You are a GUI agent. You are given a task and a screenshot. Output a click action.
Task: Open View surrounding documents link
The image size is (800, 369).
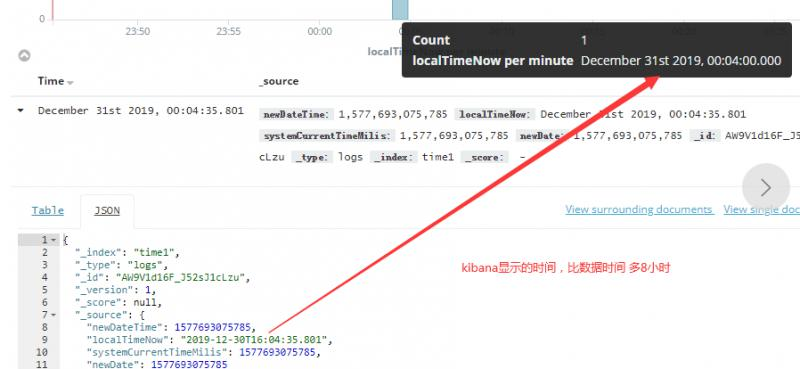[x=639, y=209]
